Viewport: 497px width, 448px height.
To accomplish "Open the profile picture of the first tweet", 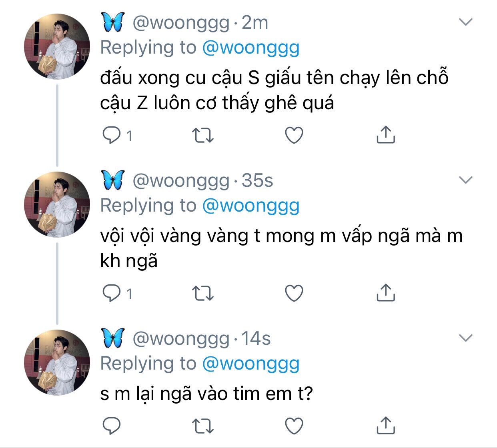I will click(57, 46).
